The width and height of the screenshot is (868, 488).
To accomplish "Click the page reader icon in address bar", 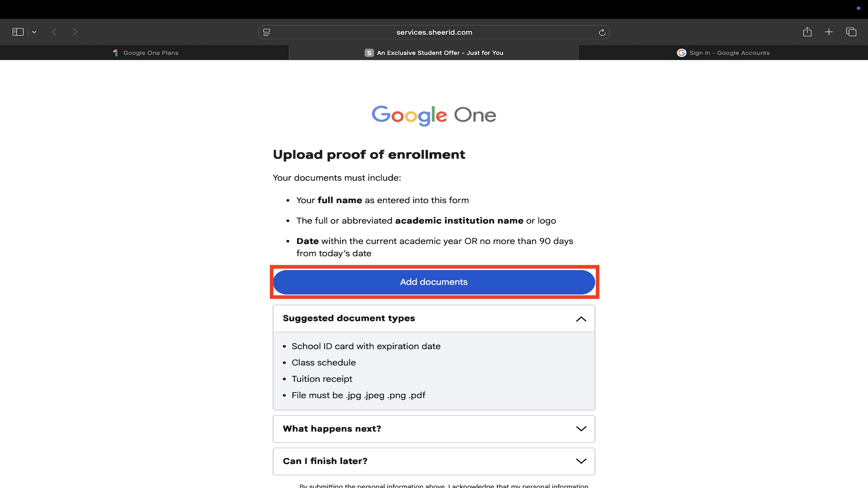I will coord(267,32).
